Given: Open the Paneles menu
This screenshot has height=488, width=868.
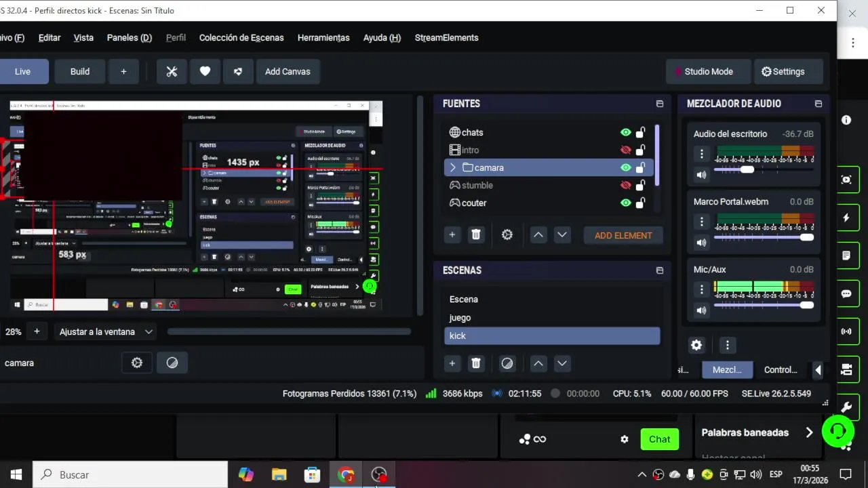Looking at the screenshot, I should [x=130, y=38].
